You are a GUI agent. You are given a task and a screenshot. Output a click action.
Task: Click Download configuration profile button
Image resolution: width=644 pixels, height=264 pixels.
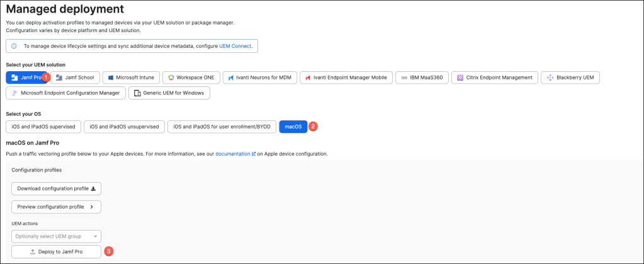click(x=56, y=188)
